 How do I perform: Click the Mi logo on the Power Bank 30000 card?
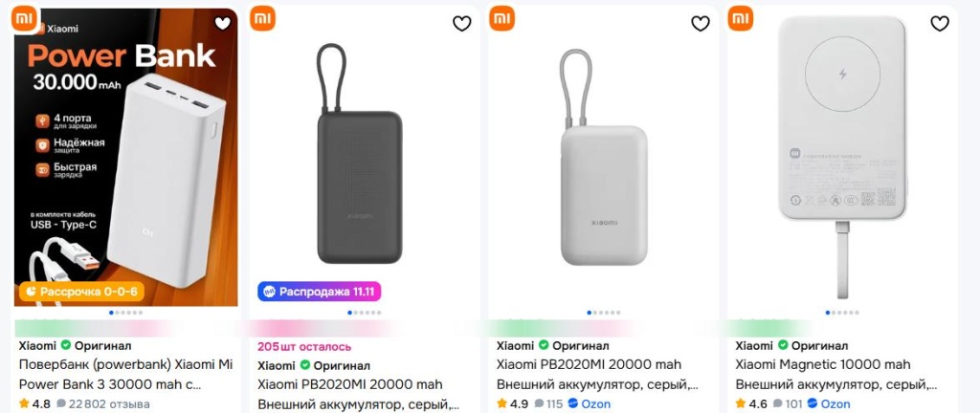click(x=24, y=18)
